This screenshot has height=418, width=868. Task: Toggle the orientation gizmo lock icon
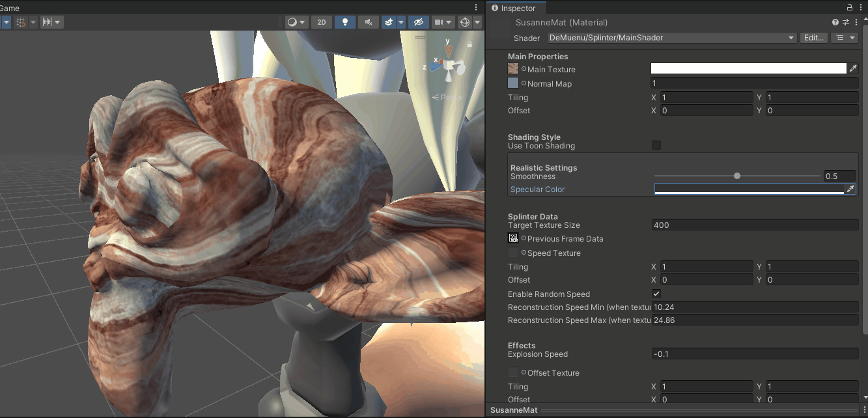469,44
